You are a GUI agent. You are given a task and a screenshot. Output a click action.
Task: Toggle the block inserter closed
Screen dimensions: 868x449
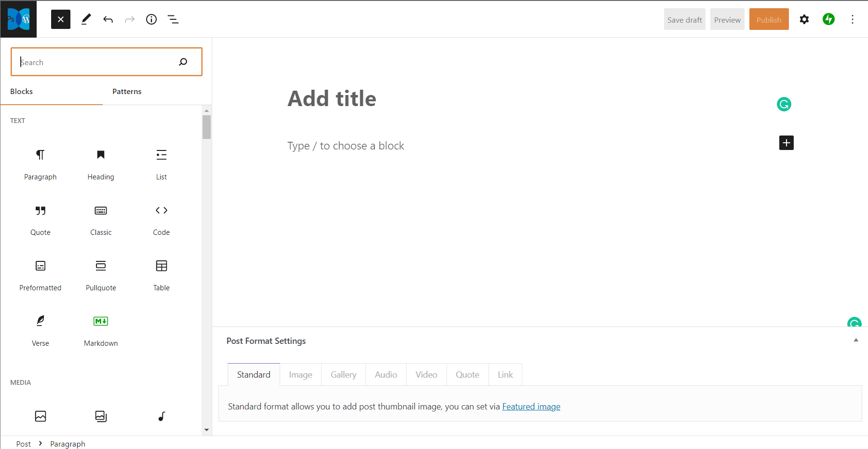61,19
